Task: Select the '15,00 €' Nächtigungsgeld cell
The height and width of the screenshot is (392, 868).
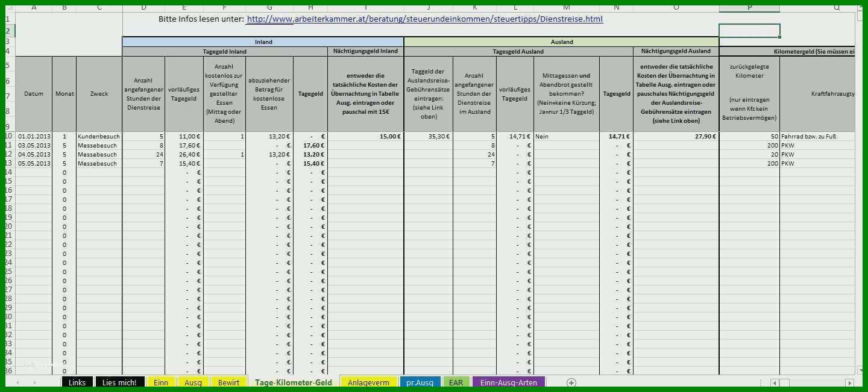Action: tap(366, 137)
